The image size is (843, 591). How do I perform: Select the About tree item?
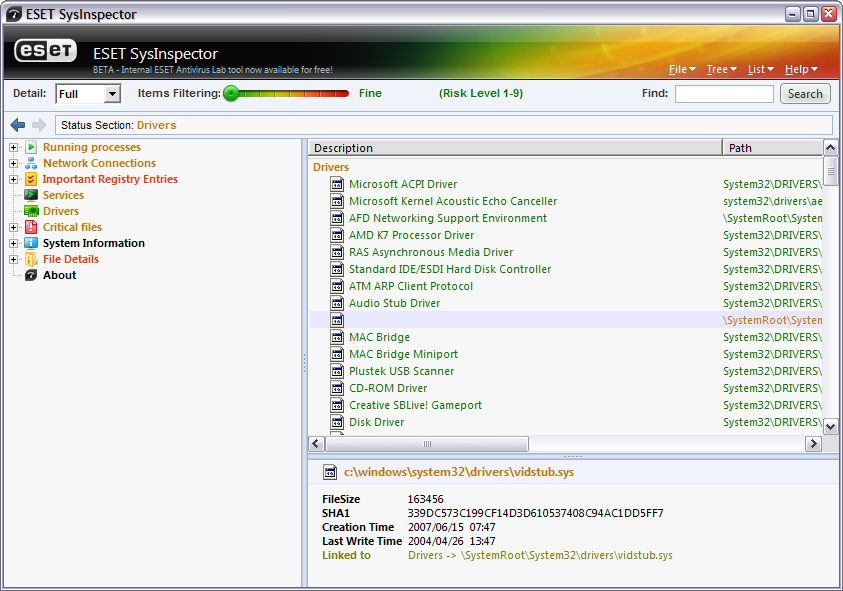[x=60, y=275]
